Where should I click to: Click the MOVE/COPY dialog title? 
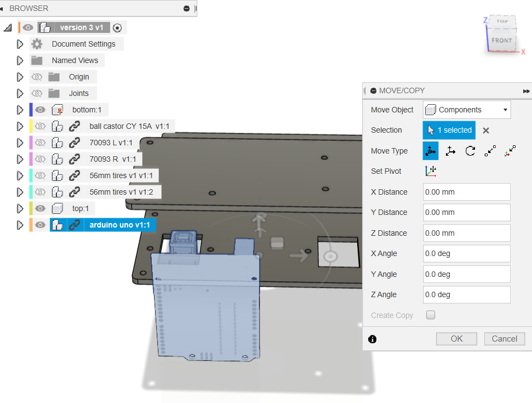(401, 90)
